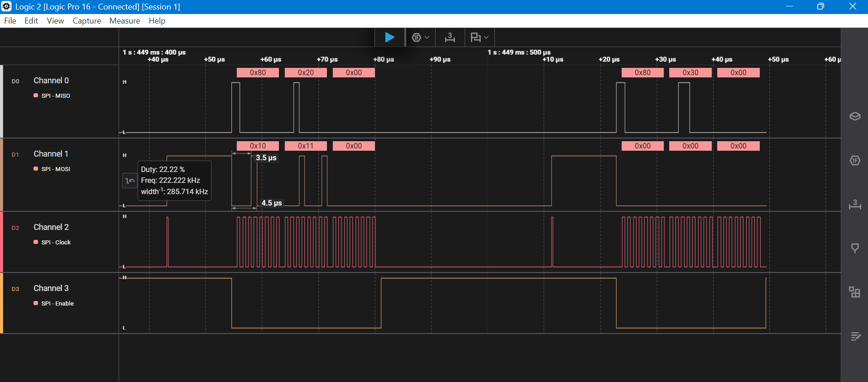Open the Timing Markers sidebar panel
The image size is (868, 382).
pos(855,205)
